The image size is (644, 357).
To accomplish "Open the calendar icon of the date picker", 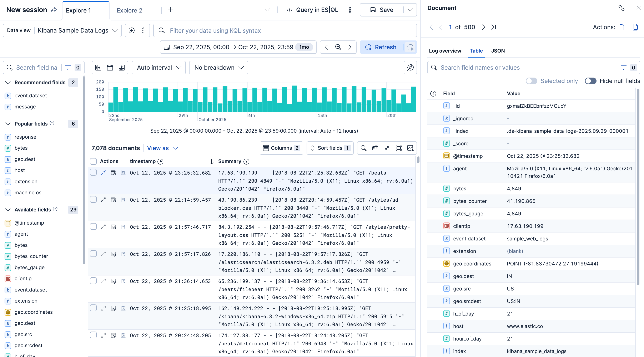I will click(166, 47).
